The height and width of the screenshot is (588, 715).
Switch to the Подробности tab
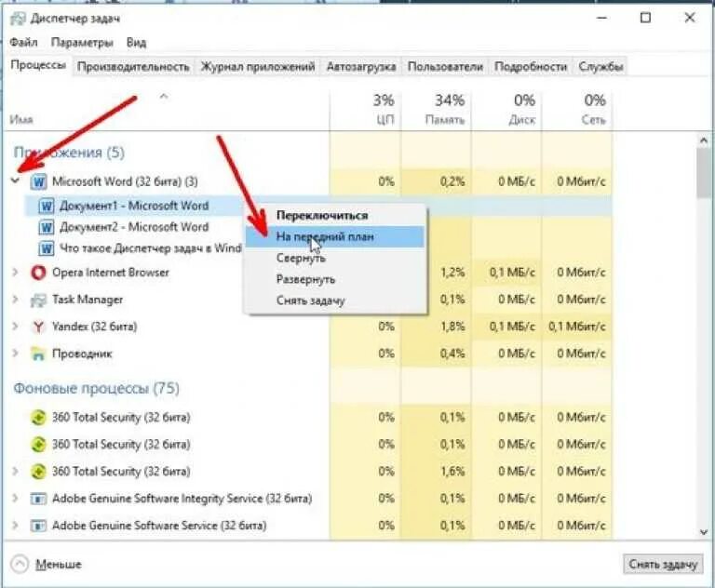click(x=531, y=67)
